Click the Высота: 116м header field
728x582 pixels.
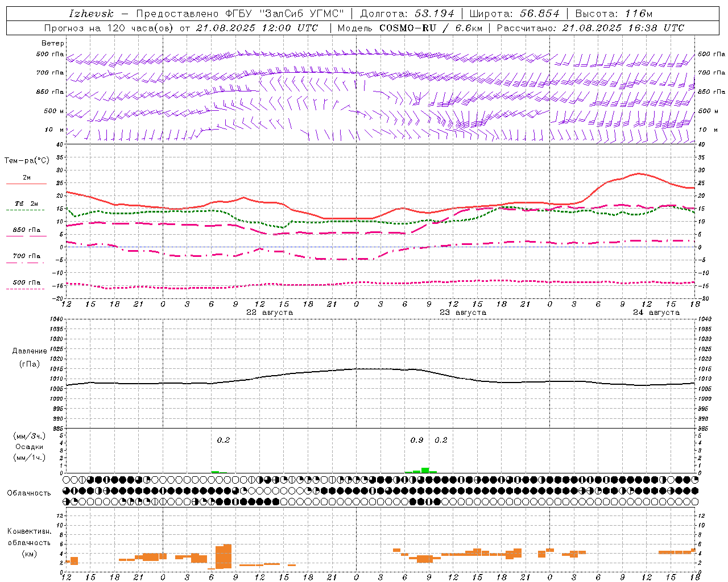614,14
